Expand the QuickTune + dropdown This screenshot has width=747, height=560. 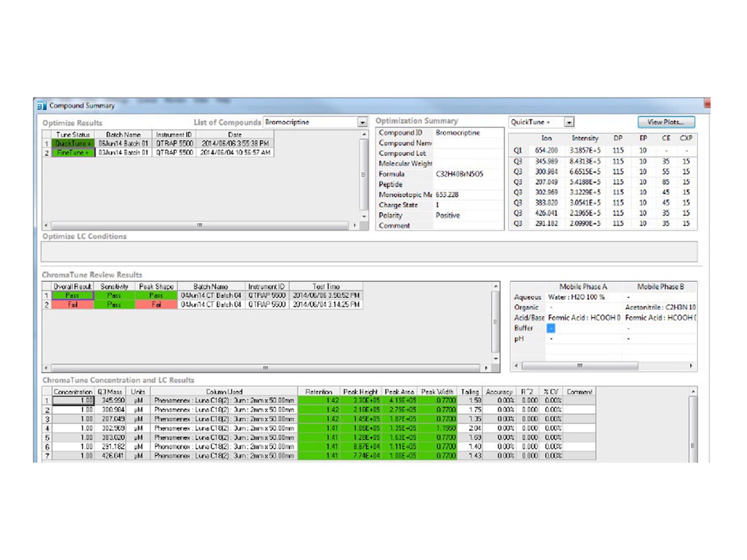coord(569,122)
